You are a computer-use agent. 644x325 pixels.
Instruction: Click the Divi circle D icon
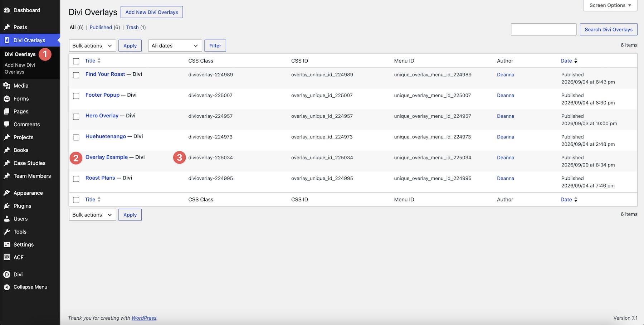(x=7, y=275)
